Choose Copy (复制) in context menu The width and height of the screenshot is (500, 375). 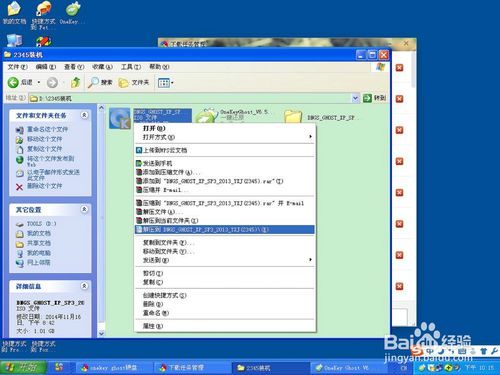coord(225,282)
